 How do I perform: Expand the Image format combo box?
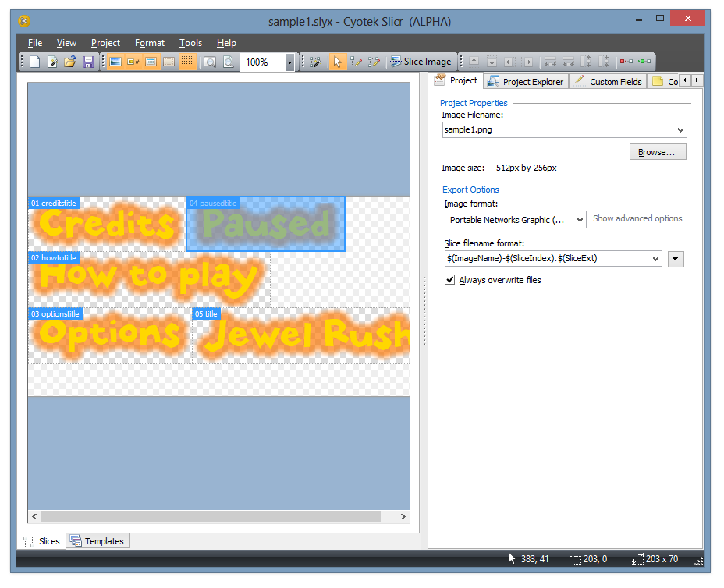click(x=579, y=220)
